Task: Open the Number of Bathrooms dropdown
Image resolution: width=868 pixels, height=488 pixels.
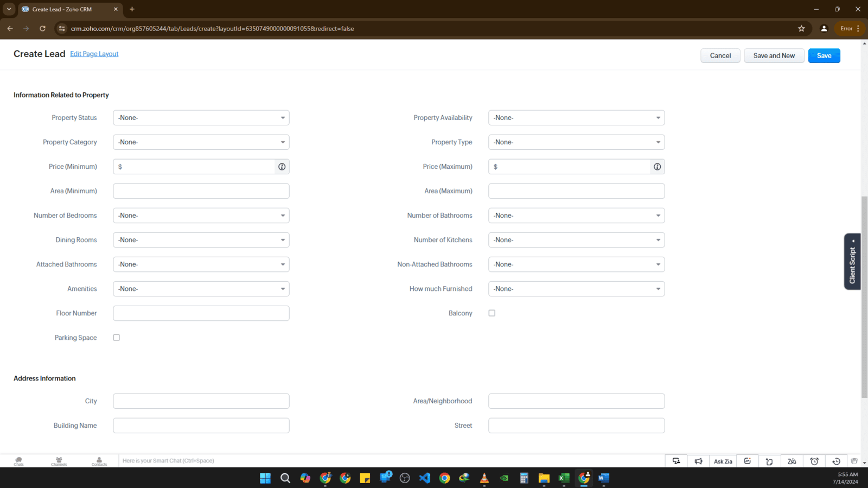Action: pos(577,216)
